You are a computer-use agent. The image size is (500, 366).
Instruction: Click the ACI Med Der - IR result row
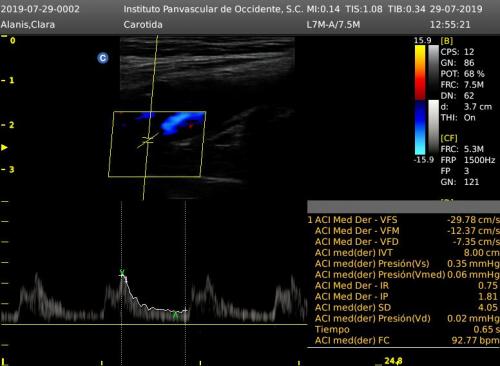coord(403,286)
